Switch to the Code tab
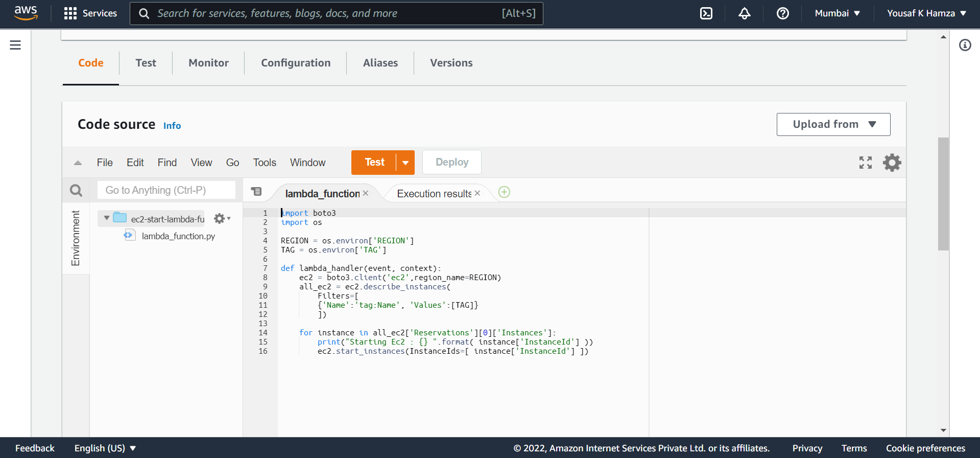 point(91,63)
